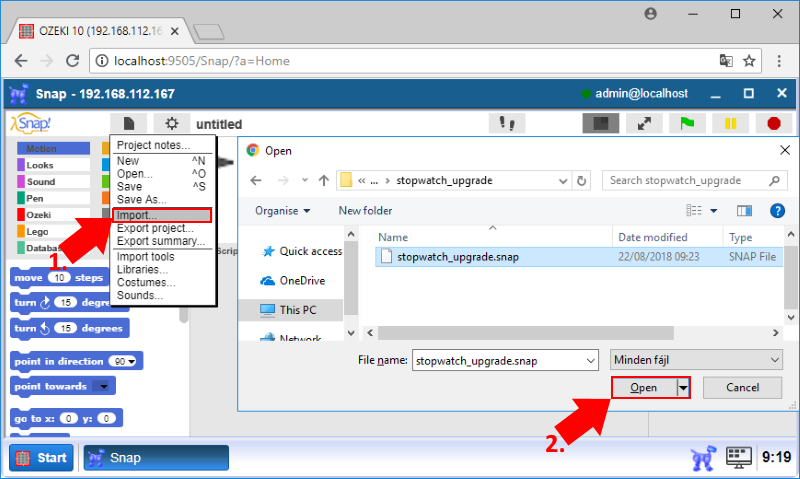Screen dimensions: 800x479
Task: Choose Open... from the project menu
Action: pos(162,173)
